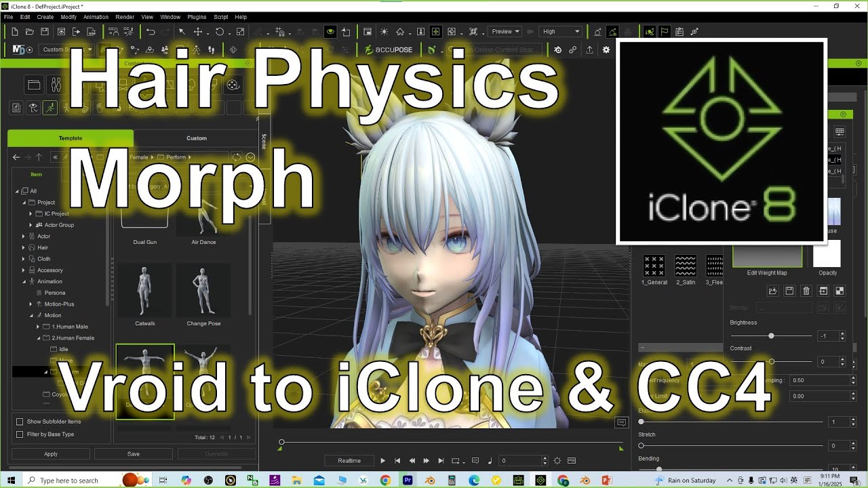Click the chain link icon in toolbar

[x=573, y=49]
